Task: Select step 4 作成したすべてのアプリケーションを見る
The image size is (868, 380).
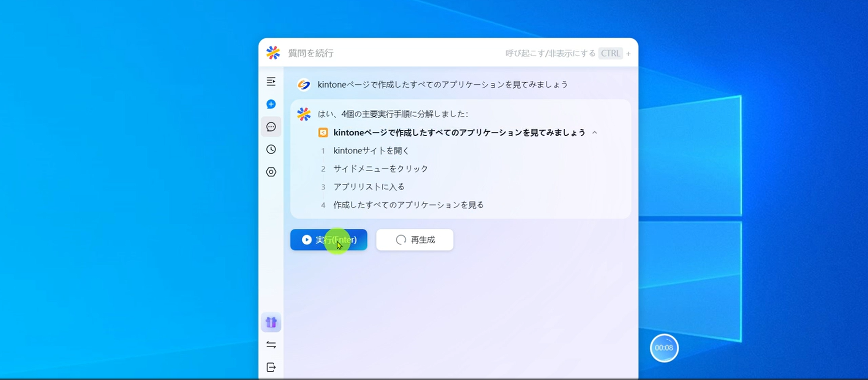Action: pos(408,205)
